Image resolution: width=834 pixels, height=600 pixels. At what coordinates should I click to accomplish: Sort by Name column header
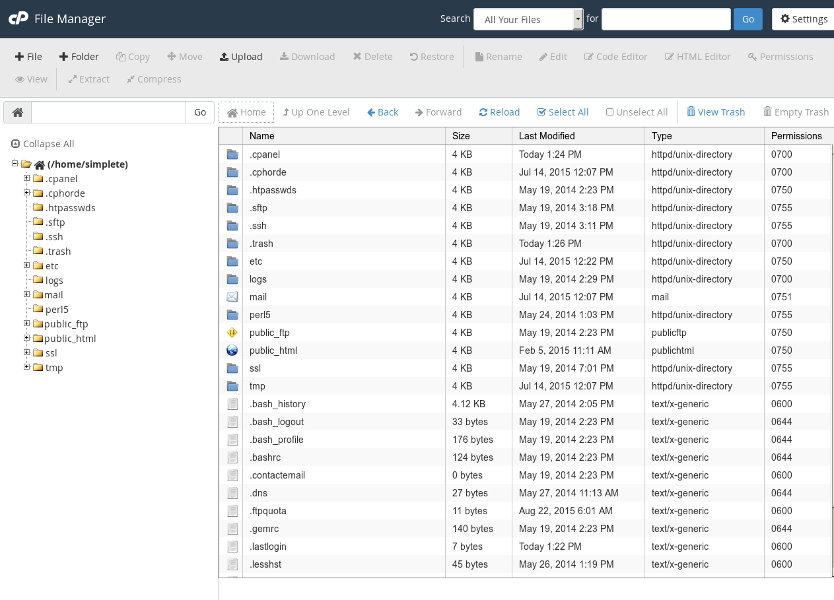pos(344,136)
